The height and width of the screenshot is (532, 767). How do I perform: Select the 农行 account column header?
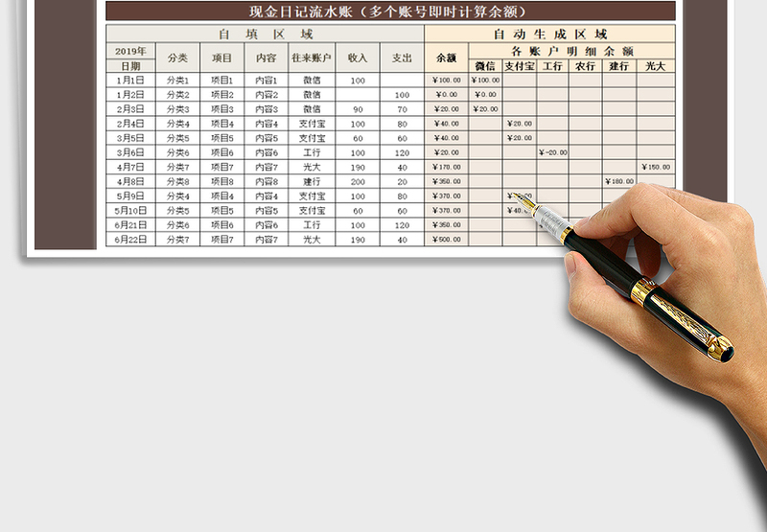pyautogui.click(x=585, y=66)
